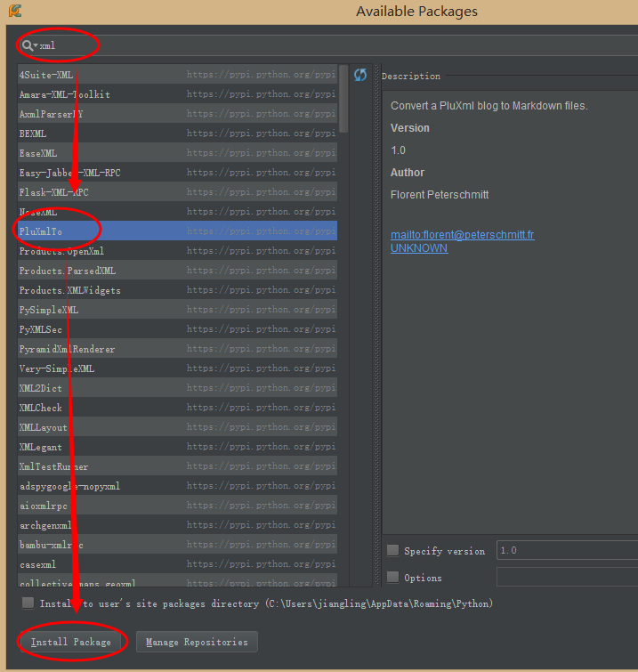Select the XMLLayout package
The width and height of the screenshot is (638, 672).
click(177, 427)
